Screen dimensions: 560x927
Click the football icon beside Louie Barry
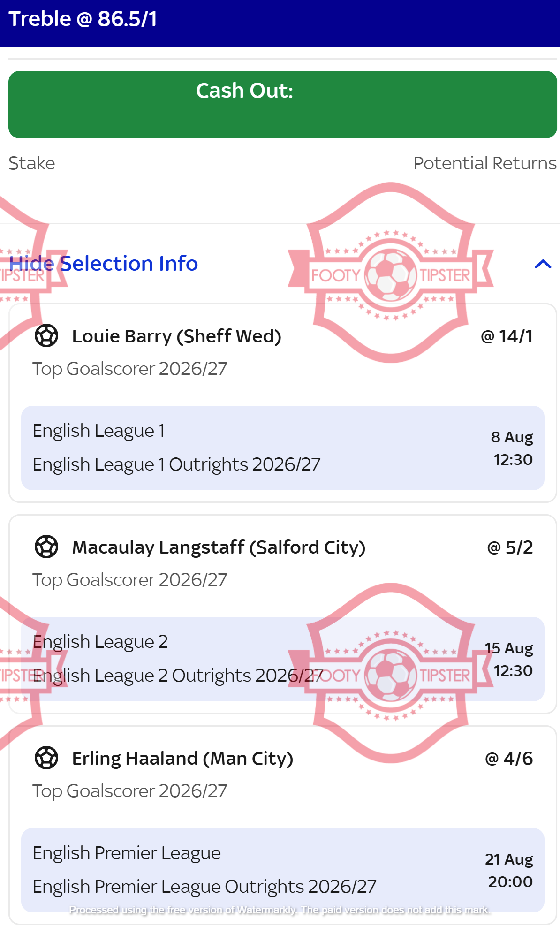click(46, 336)
